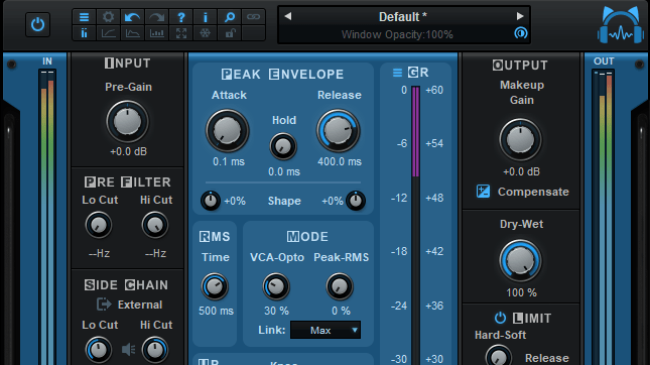The width and height of the screenshot is (650, 365).
Task: Load previous preset with left arrow
Action: pos(288,16)
